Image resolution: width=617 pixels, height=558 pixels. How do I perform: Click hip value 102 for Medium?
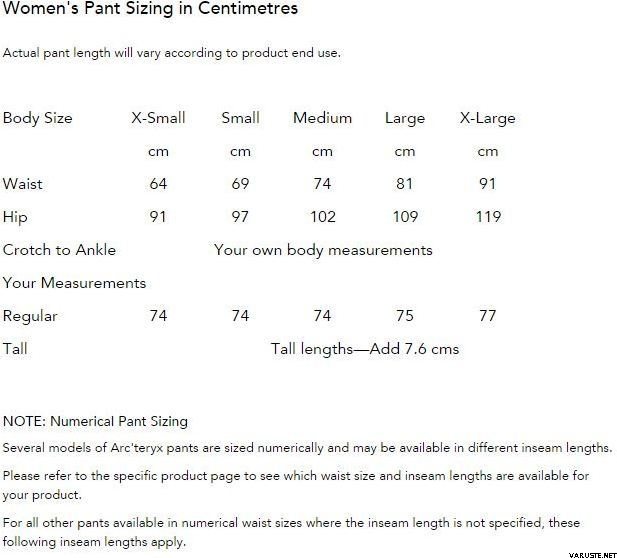[322, 217]
